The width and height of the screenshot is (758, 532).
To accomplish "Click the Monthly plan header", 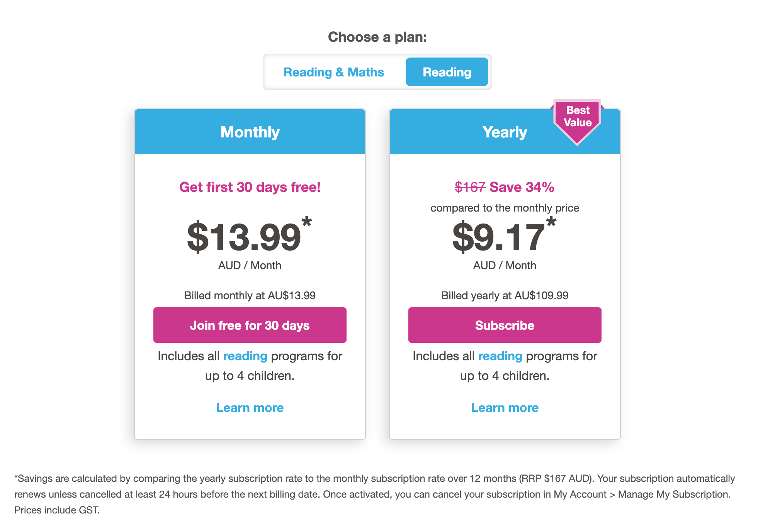I will (250, 132).
